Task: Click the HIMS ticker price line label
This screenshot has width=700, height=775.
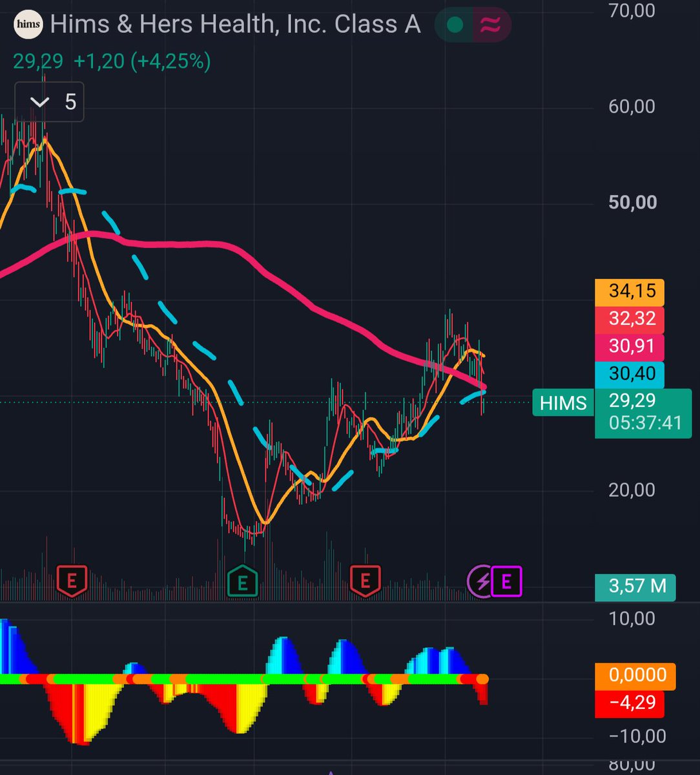Action: point(563,403)
